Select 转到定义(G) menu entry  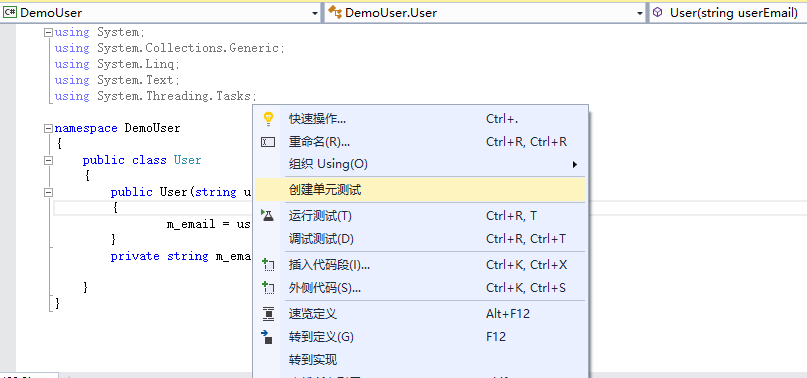point(420,337)
